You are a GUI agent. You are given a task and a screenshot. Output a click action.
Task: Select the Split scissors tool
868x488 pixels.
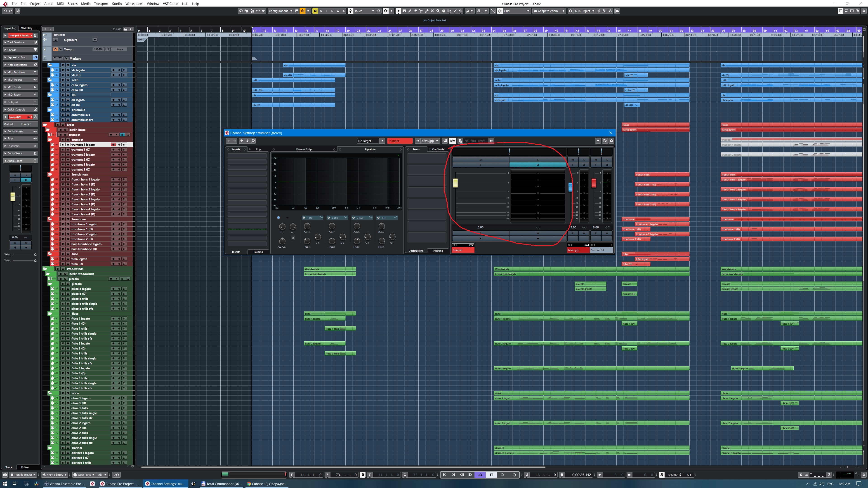pyautogui.click(x=421, y=11)
